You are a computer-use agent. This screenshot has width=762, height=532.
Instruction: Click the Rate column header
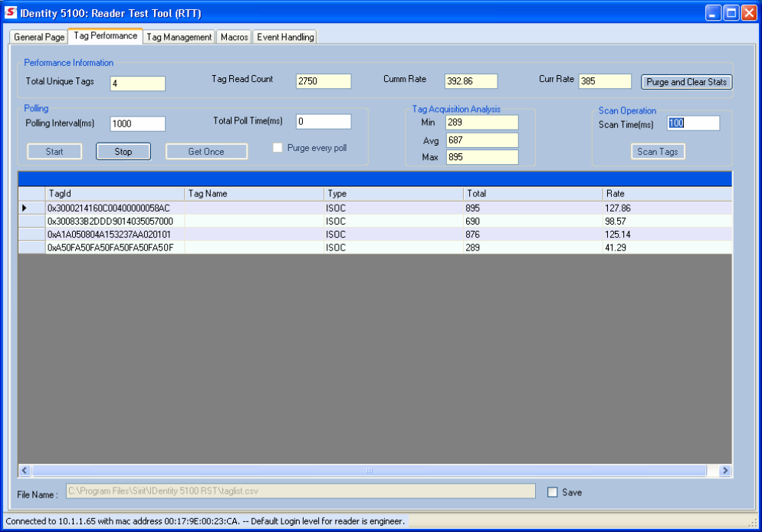point(667,194)
